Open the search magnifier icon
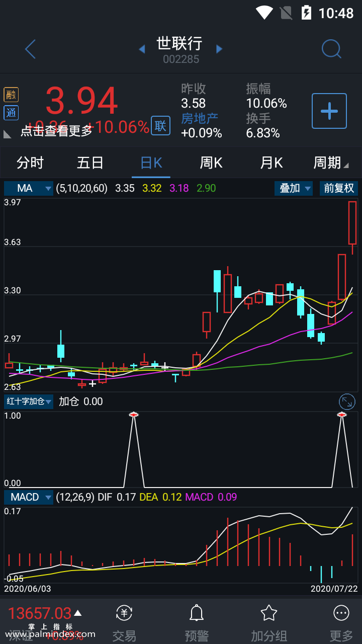 pyautogui.click(x=331, y=49)
